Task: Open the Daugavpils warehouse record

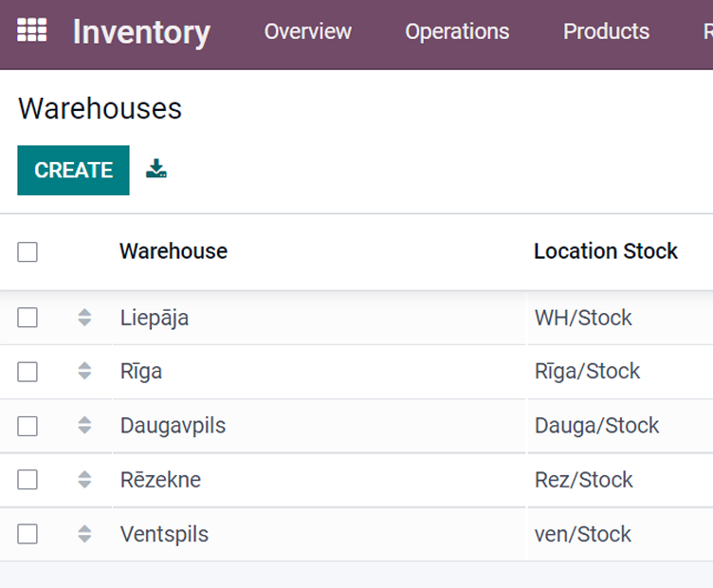Action: [x=173, y=426]
